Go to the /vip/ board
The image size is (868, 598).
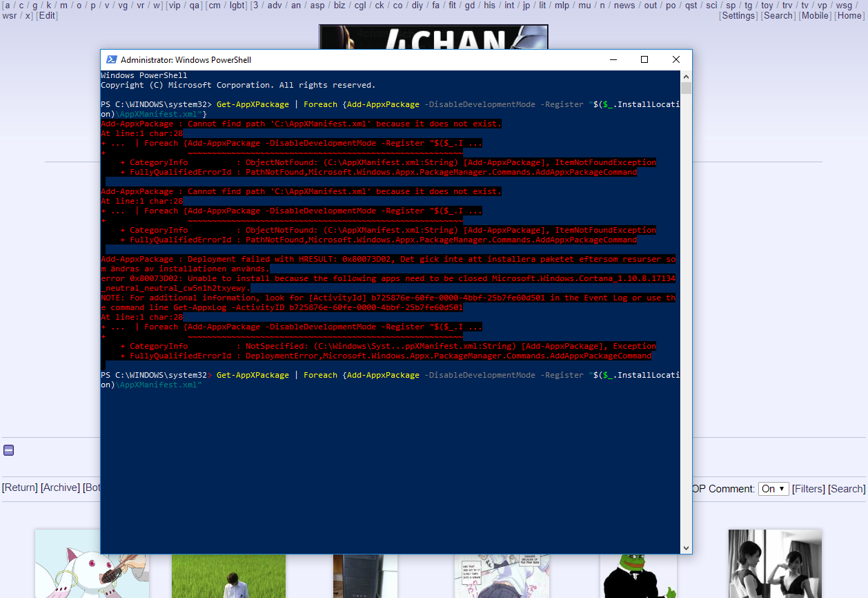tap(175, 6)
